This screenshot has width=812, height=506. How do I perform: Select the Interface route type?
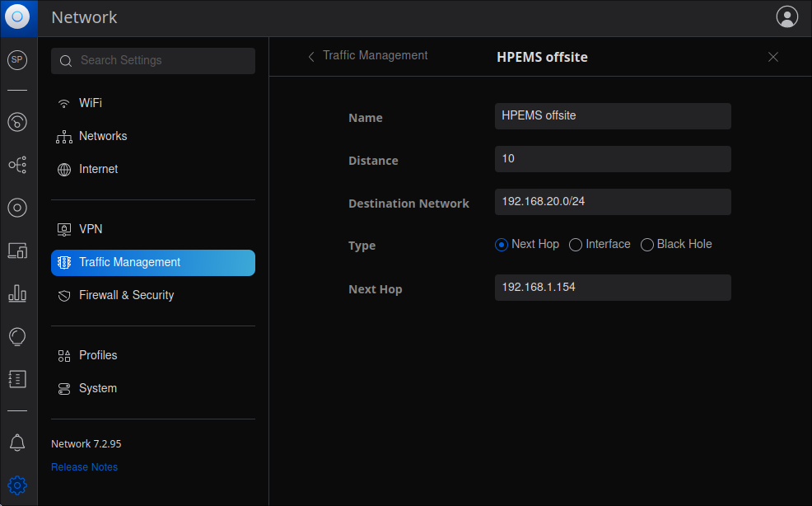click(x=576, y=245)
